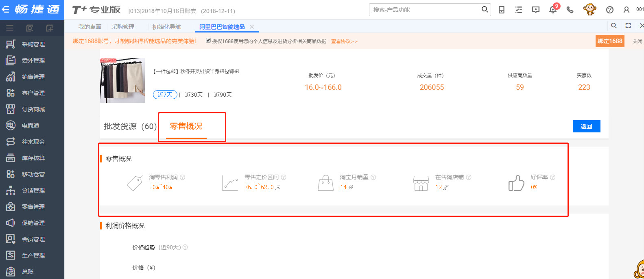Click the 成交量 value 206055
The height and width of the screenshot is (279, 644).
432,87
